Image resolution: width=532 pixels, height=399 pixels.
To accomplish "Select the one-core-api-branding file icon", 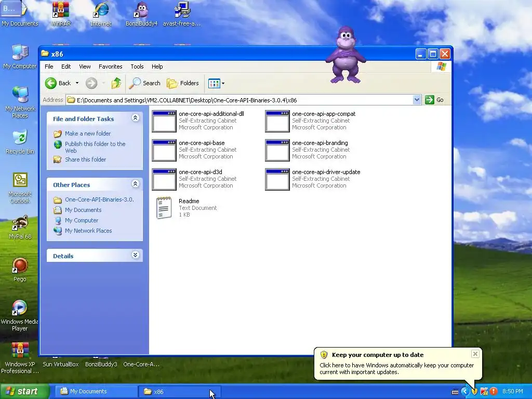I will coord(277,150).
